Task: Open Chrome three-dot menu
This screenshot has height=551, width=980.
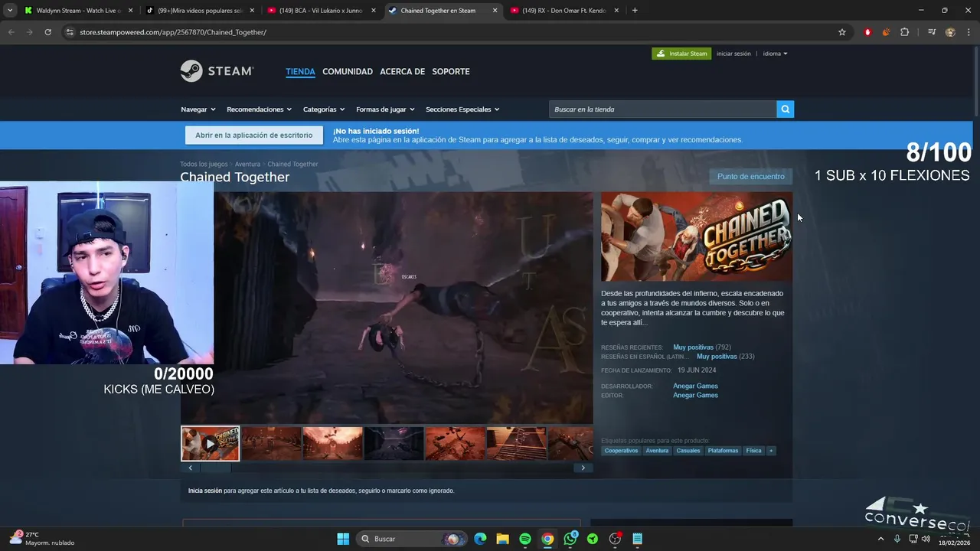Action: point(969,32)
